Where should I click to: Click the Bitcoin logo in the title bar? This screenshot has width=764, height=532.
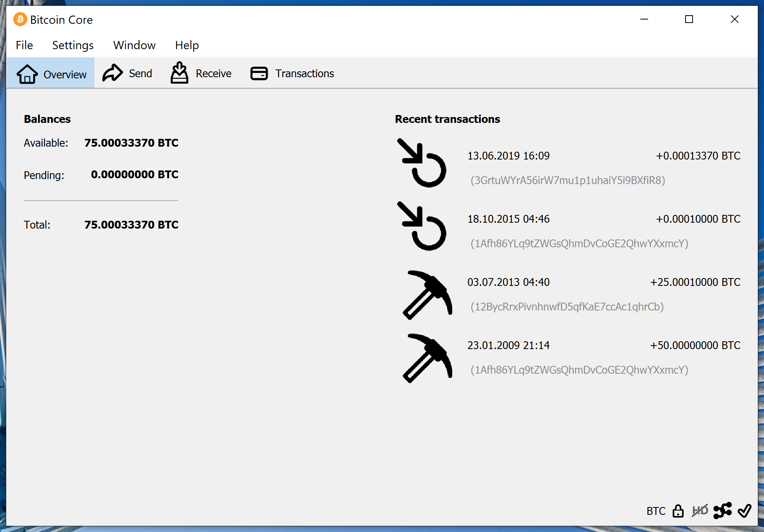20,19
